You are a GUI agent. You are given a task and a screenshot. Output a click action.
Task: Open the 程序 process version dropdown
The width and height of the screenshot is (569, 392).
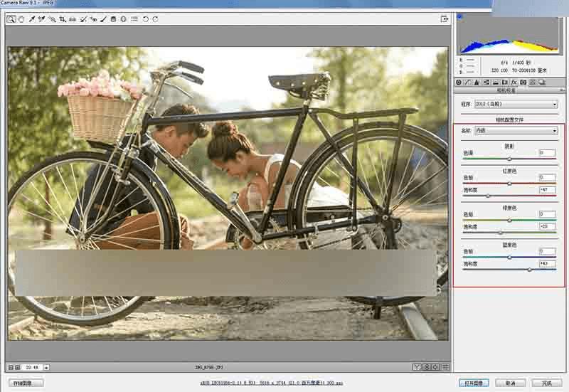coord(514,105)
